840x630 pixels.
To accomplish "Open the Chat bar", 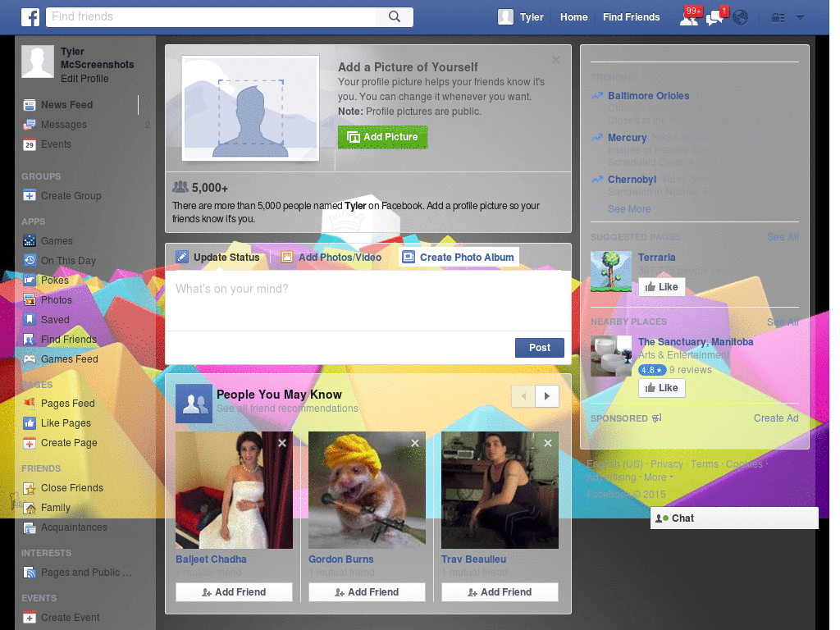I will (734, 518).
